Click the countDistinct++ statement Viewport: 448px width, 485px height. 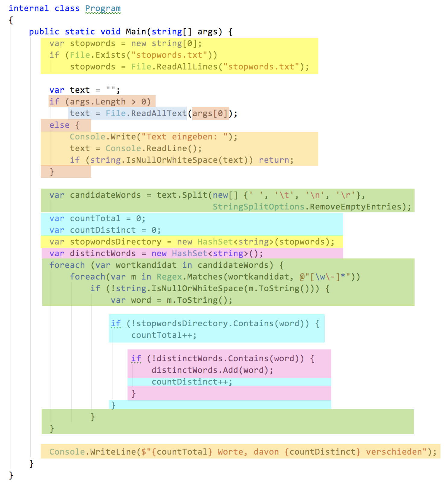tap(192, 382)
